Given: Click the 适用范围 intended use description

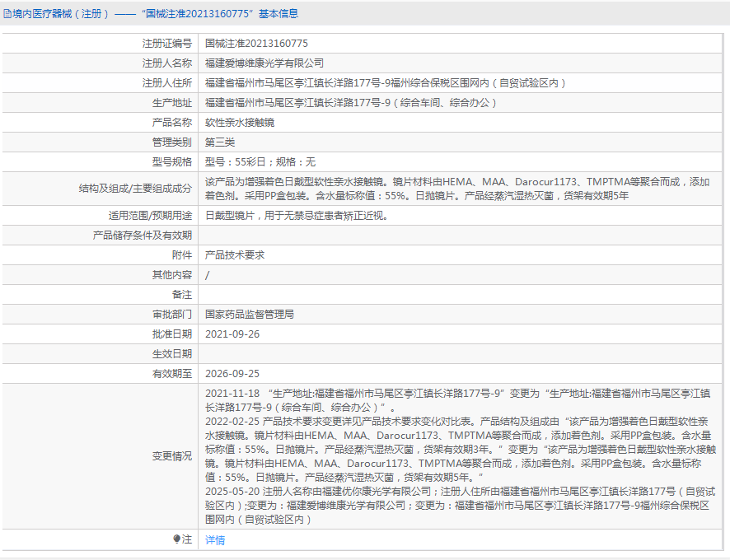Looking at the screenshot, I should coord(296,216).
